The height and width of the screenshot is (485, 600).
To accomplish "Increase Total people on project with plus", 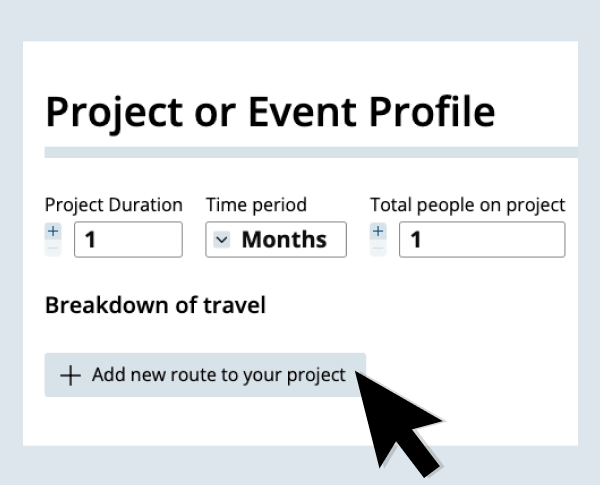I will 378,231.
